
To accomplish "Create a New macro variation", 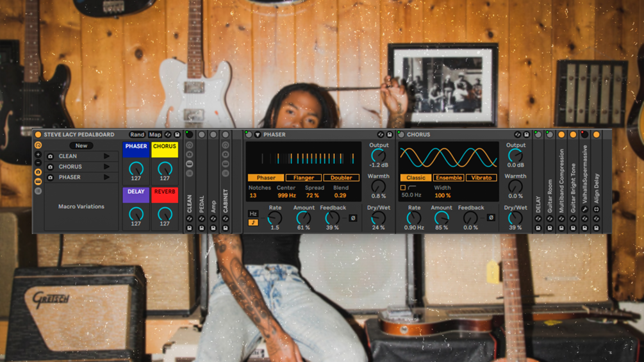I will pyautogui.click(x=81, y=145).
